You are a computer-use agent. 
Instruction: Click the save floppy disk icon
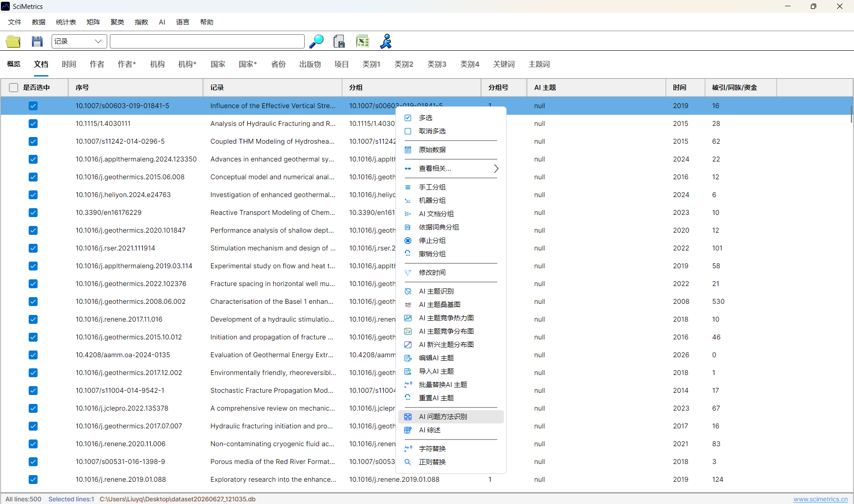37,41
